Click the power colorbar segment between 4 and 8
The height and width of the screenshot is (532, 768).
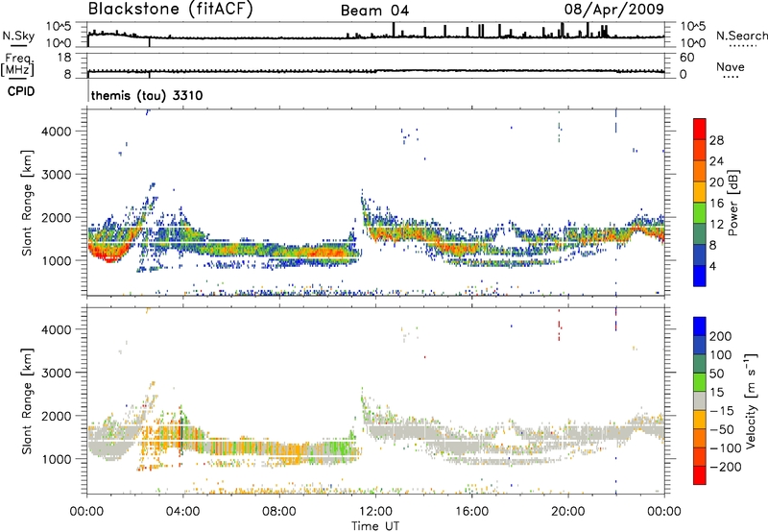pos(700,255)
